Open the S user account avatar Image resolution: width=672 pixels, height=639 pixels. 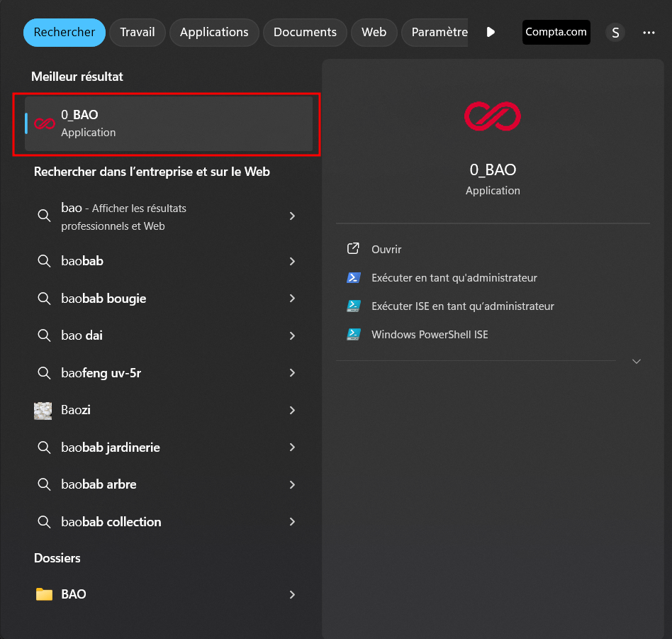(615, 33)
